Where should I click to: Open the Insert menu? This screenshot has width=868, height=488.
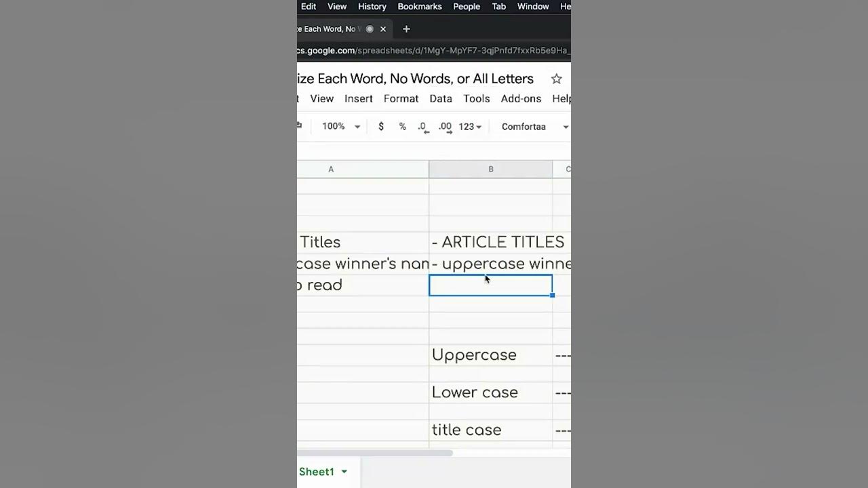(359, 99)
